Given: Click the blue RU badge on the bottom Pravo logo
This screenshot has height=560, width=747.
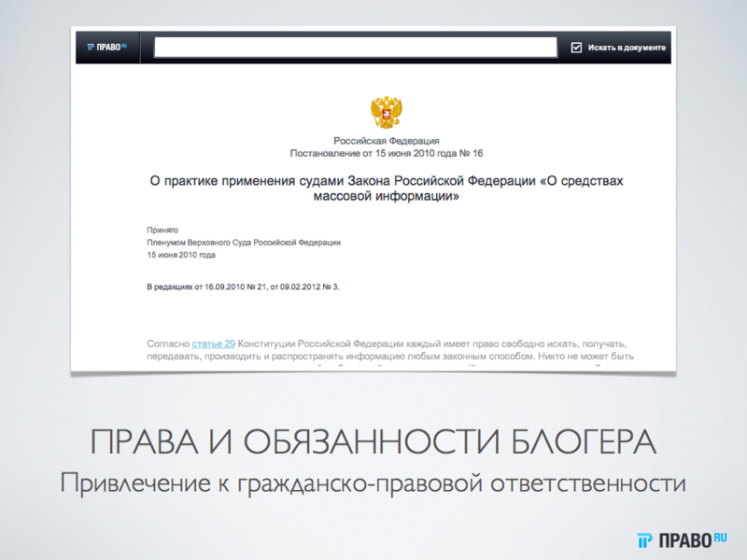Looking at the screenshot, I should pyautogui.click(x=720, y=536).
